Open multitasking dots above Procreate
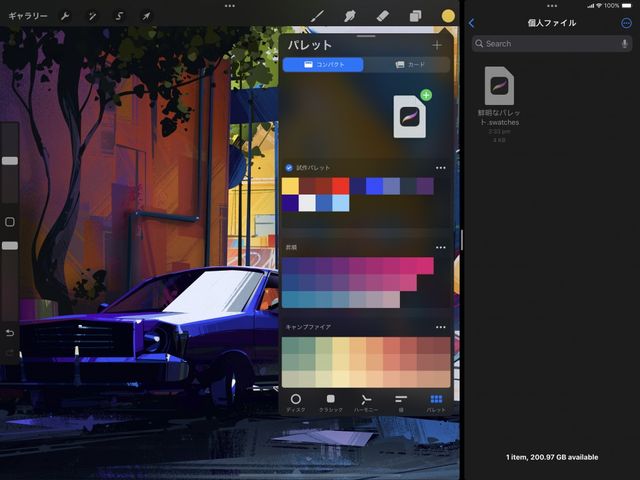Viewport: 640px width, 480px height. [230, 6]
